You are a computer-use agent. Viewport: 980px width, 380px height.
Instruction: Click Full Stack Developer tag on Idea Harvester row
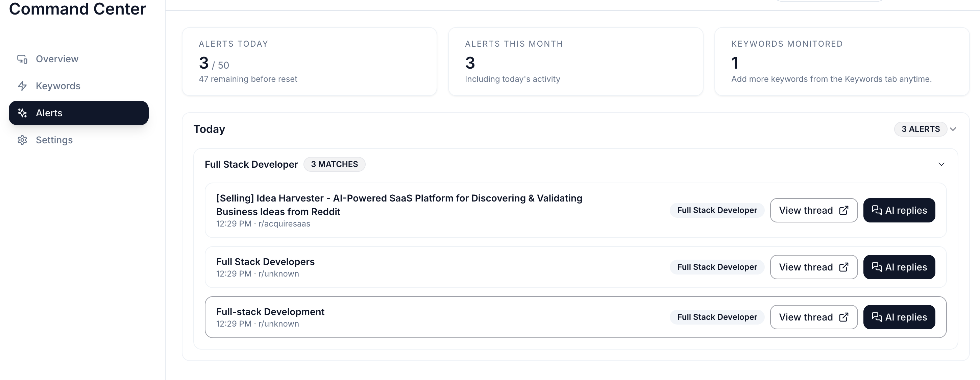(717, 210)
